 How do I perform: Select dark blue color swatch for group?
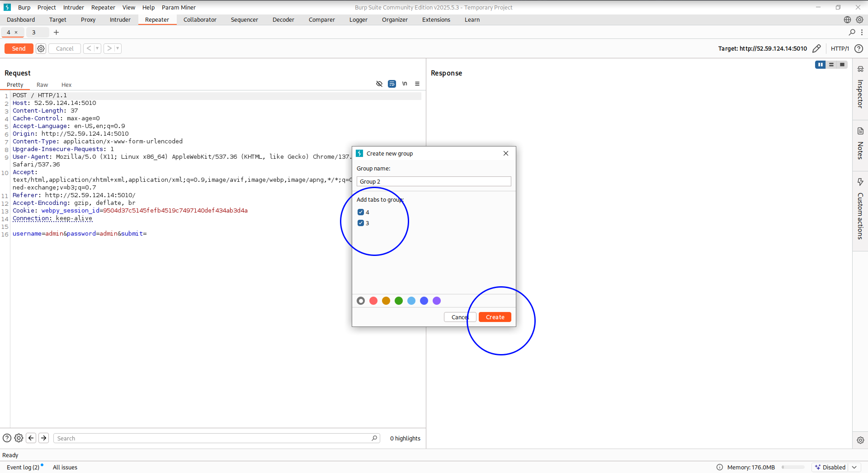424,301
